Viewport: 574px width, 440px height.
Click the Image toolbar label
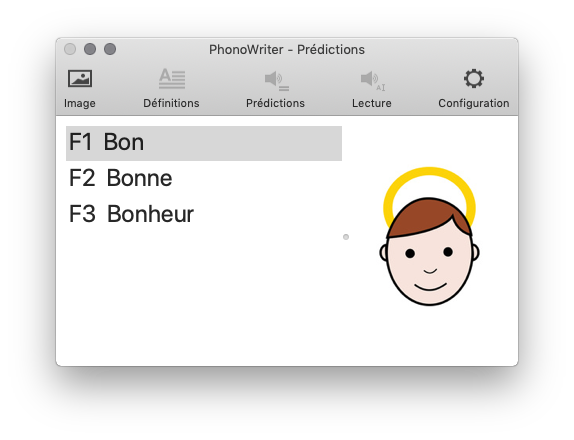coord(80,103)
